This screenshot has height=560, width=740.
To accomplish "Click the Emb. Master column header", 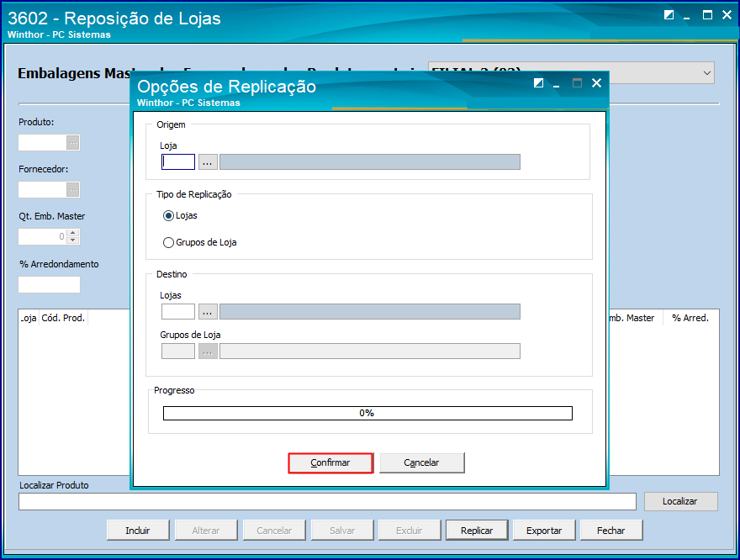I will point(635,318).
